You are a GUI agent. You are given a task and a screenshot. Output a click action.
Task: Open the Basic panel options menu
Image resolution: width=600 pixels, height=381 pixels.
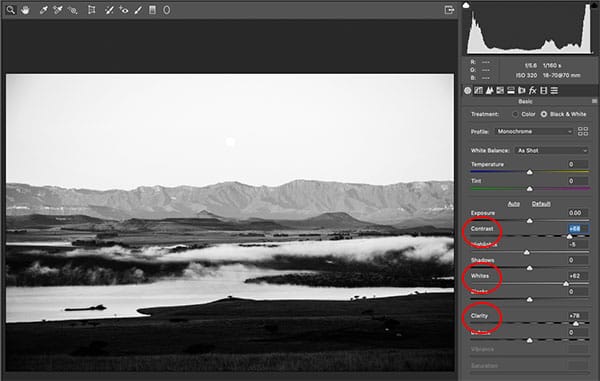click(594, 101)
